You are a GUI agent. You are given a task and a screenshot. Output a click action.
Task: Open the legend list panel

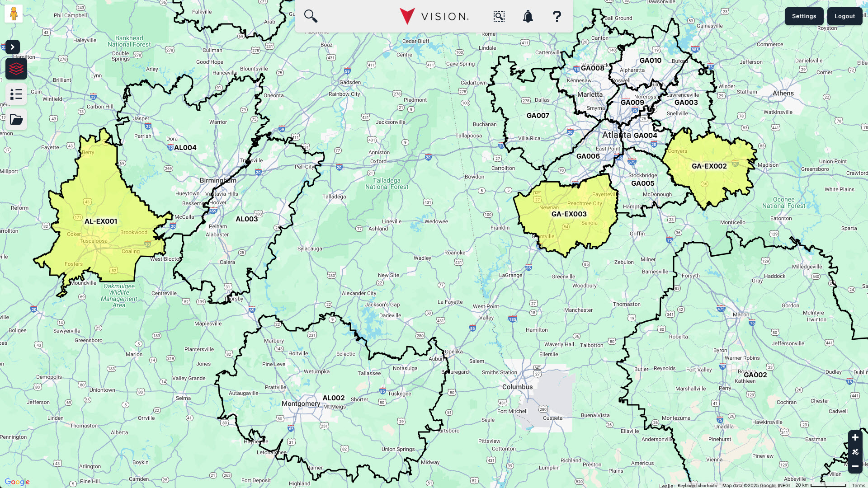[16, 94]
